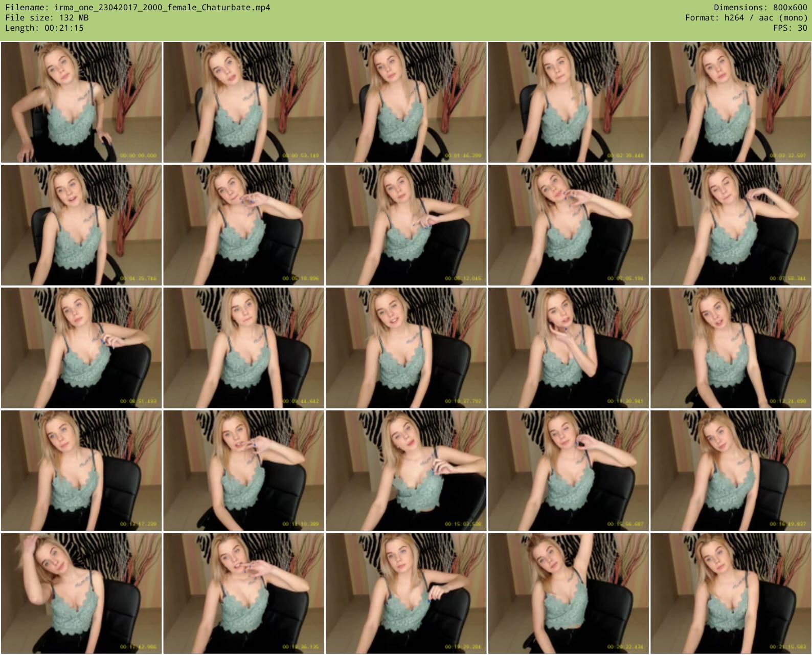Click the first thumbnail at timestamp 00:00:00.000
The width and height of the screenshot is (812, 655).
[x=81, y=102]
